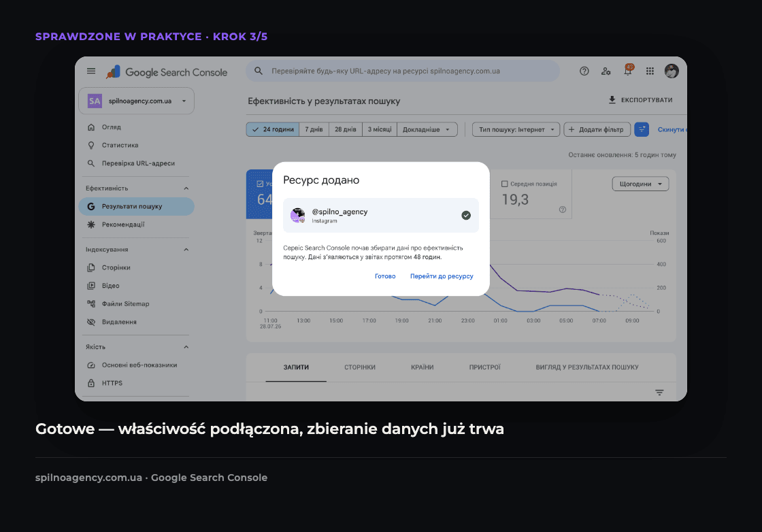This screenshot has width=762, height=532.
Task: Open the help question mark icon
Action: pyautogui.click(x=584, y=71)
